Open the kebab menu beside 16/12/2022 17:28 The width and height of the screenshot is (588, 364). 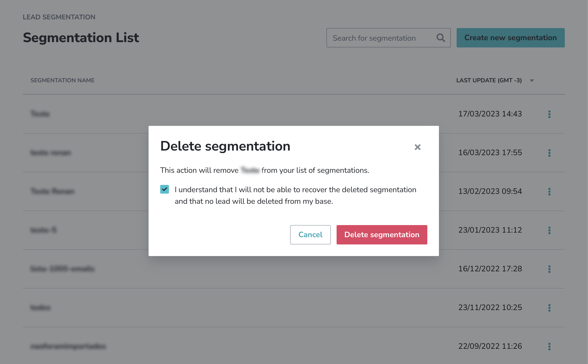tap(549, 269)
